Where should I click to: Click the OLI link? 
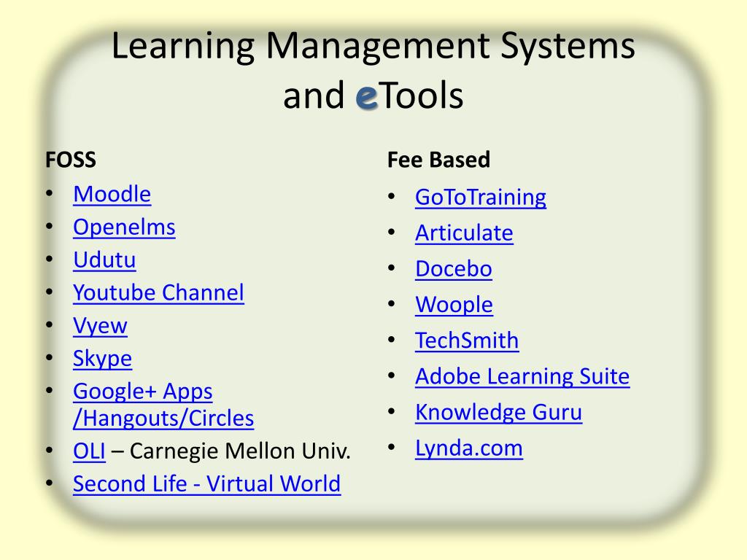tap(89, 451)
